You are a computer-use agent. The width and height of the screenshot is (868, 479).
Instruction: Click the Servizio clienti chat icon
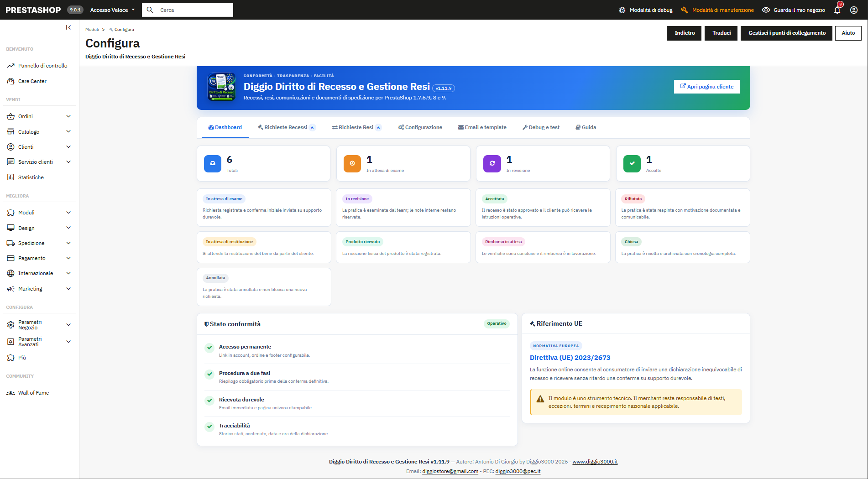tap(10, 162)
